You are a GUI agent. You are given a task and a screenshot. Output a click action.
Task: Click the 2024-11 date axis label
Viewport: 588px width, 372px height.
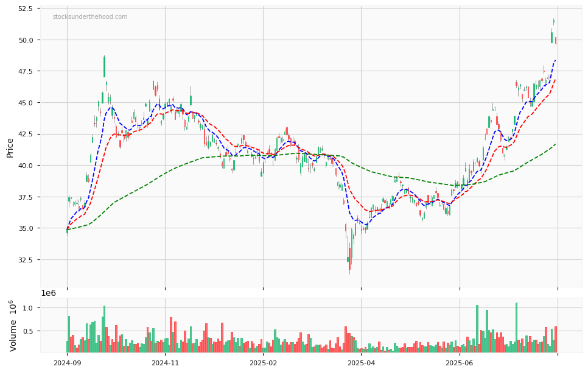[x=165, y=363]
